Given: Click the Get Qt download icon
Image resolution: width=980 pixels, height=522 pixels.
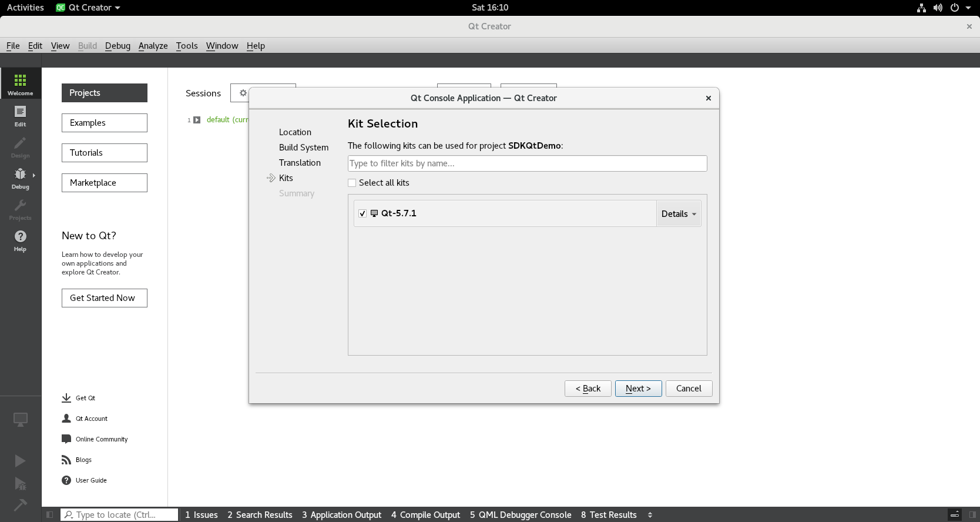Looking at the screenshot, I should 66,398.
